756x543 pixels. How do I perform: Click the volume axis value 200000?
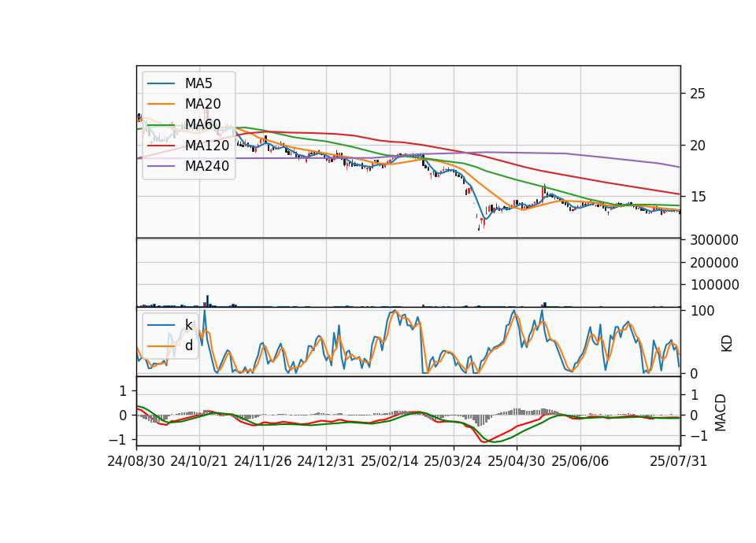(x=714, y=263)
